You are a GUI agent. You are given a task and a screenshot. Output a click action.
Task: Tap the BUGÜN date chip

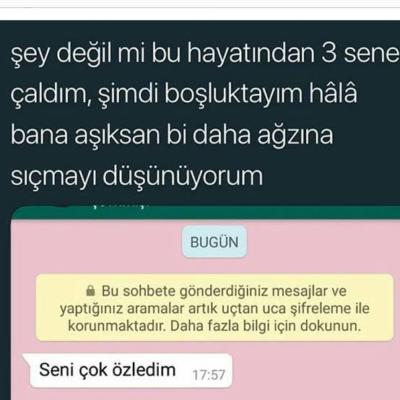(214, 242)
